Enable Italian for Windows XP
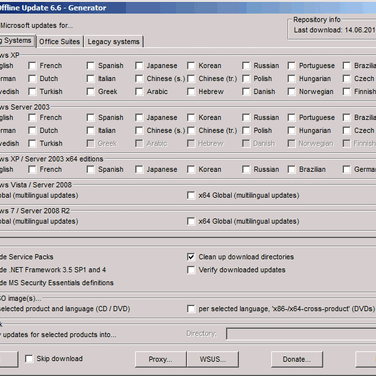The width and height of the screenshot is (376, 376). 90,79
